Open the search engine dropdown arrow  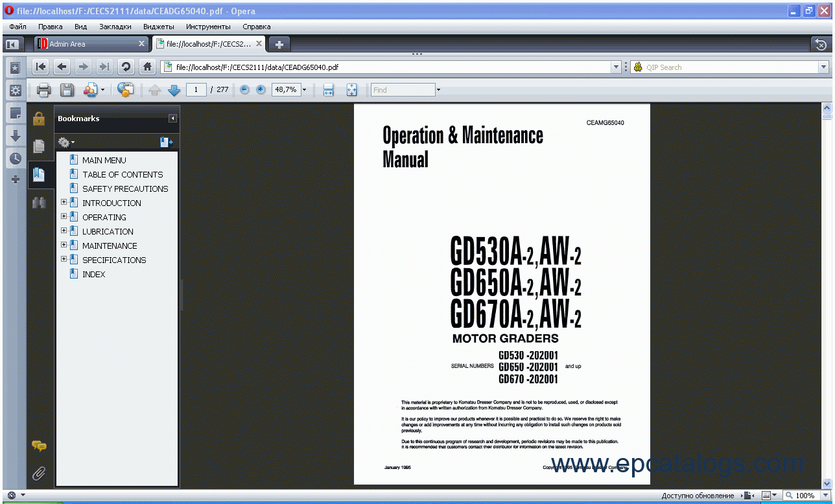pos(823,67)
